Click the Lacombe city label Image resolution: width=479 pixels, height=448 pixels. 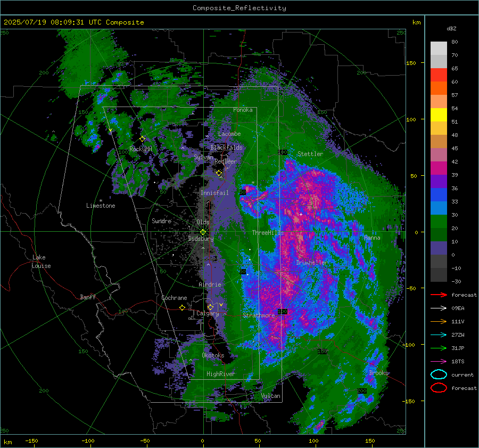[x=229, y=134]
